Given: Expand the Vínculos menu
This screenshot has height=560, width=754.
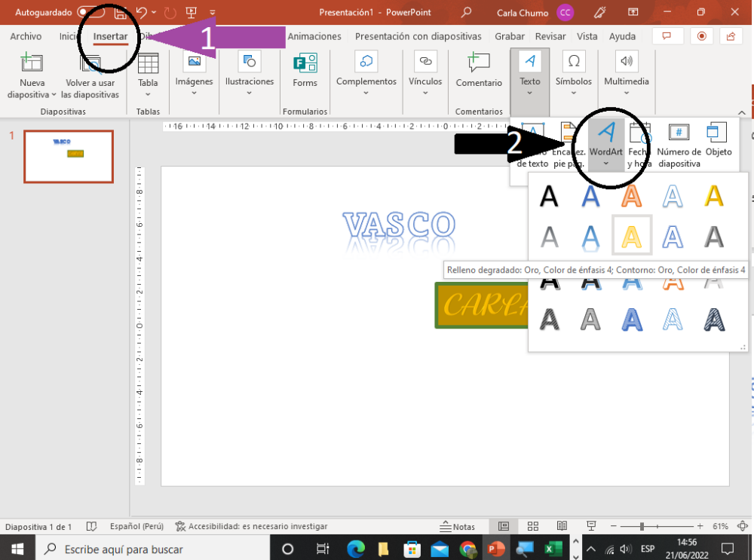Looking at the screenshot, I should coord(425,75).
